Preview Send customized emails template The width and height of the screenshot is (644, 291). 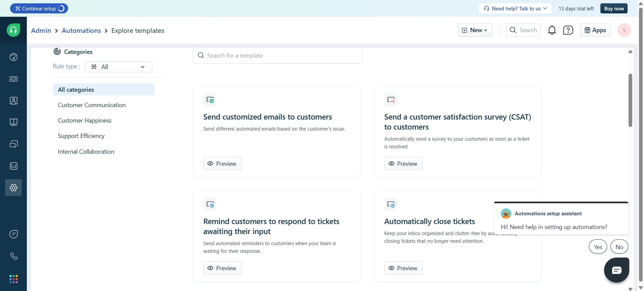point(222,163)
